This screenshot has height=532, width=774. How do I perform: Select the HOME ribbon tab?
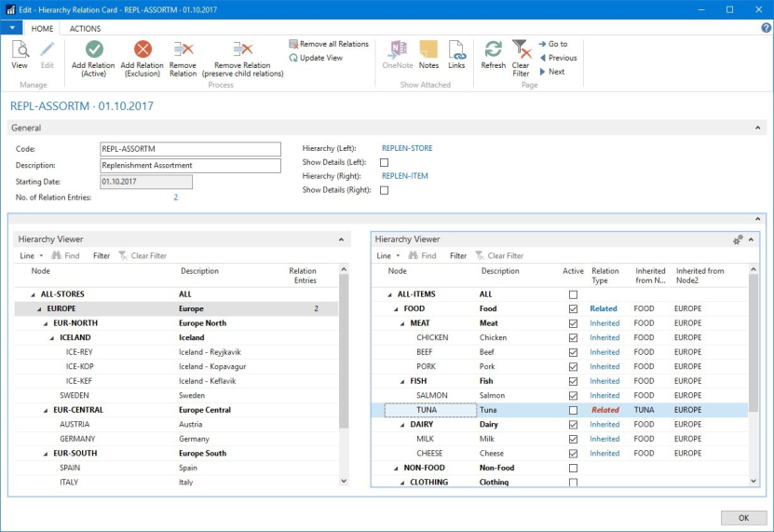(x=42, y=29)
